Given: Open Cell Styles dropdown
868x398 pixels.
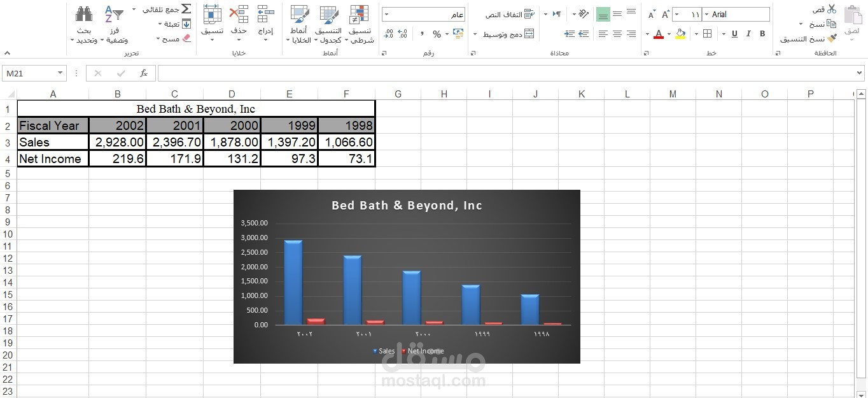Looking at the screenshot, I should click(x=299, y=25).
